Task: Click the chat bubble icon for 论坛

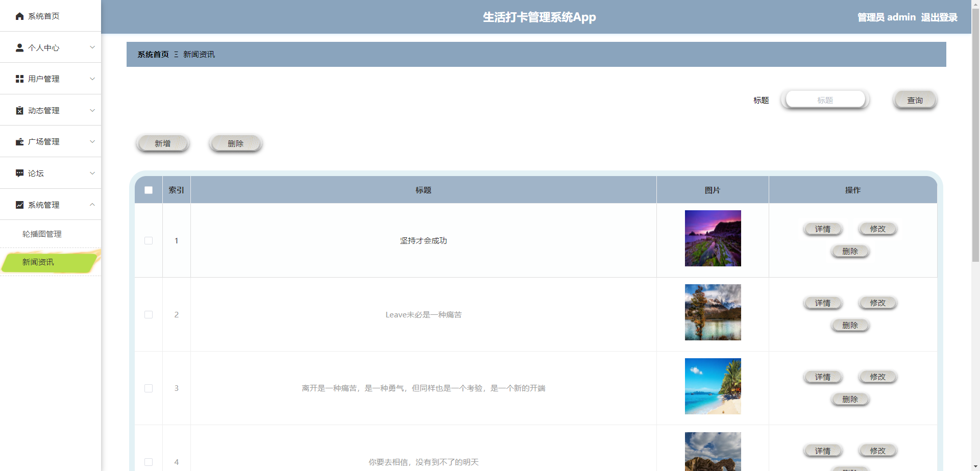Action: coord(19,173)
